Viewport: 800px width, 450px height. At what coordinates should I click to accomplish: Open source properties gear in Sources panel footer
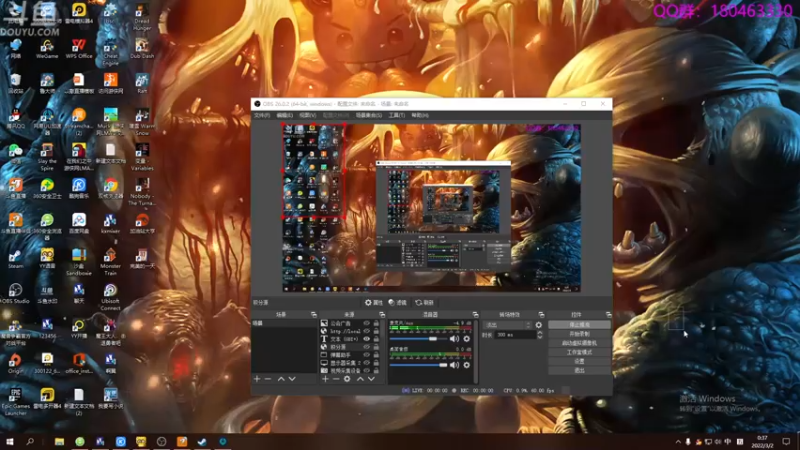347,379
